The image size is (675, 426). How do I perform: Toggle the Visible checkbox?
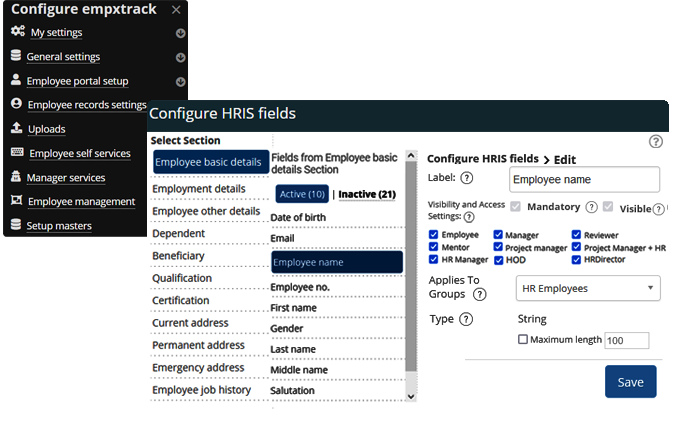(x=608, y=207)
